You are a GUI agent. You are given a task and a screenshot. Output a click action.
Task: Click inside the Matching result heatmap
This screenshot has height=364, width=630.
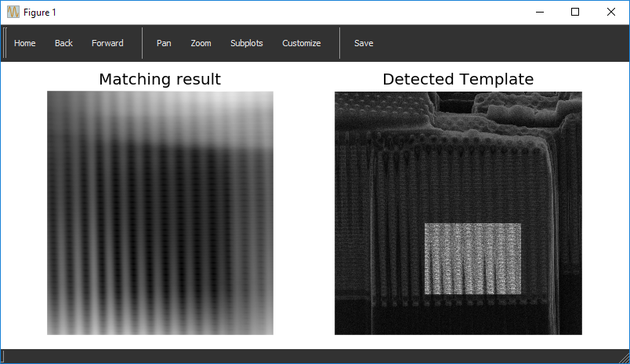(x=160, y=213)
